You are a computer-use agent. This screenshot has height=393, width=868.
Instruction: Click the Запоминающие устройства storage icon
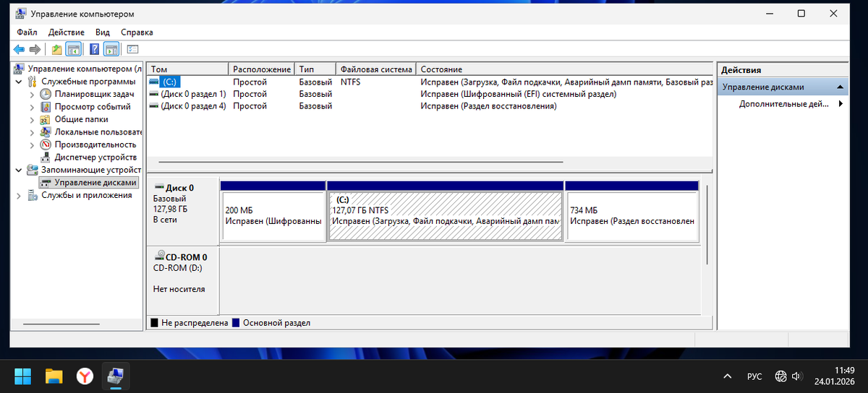click(32, 170)
